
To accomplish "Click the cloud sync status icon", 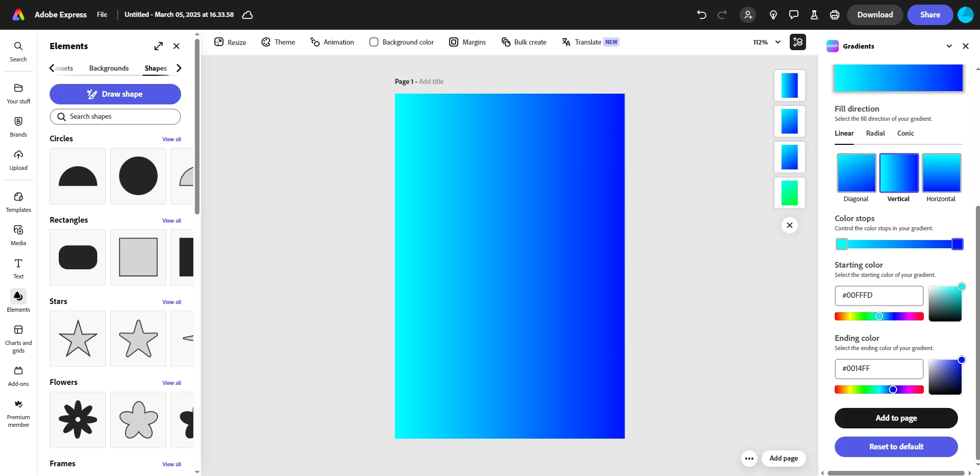I will pos(248,15).
